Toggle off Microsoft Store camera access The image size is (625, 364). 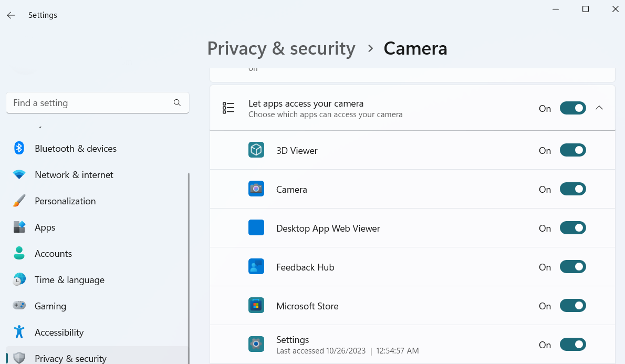coord(572,306)
